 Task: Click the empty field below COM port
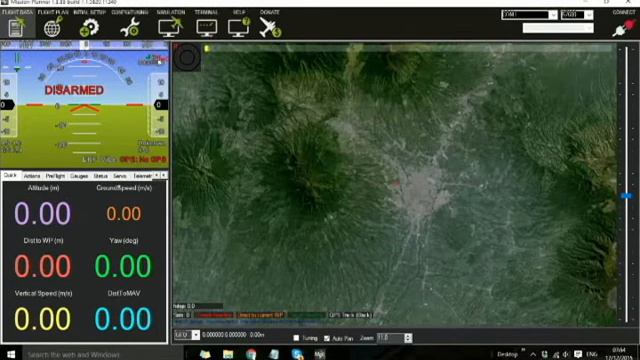click(x=558, y=28)
